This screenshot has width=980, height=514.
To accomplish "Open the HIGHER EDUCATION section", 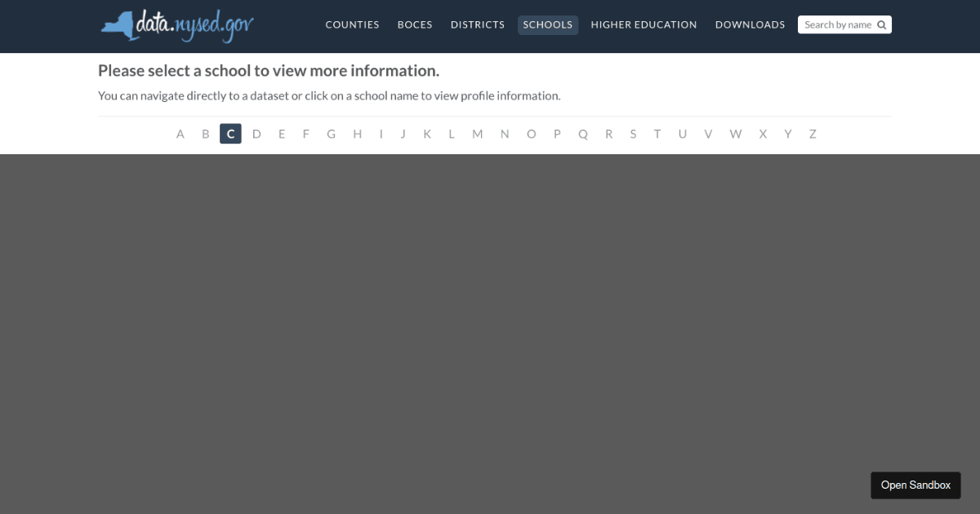I will tap(644, 24).
